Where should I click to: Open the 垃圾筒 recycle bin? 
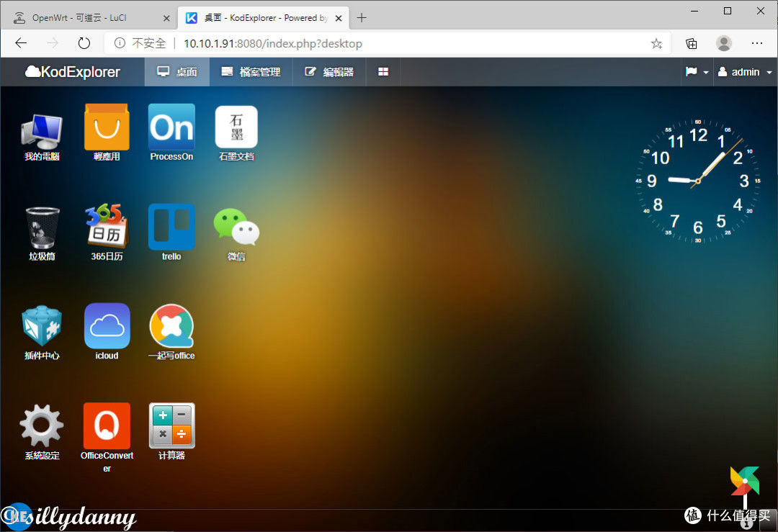[x=41, y=227]
